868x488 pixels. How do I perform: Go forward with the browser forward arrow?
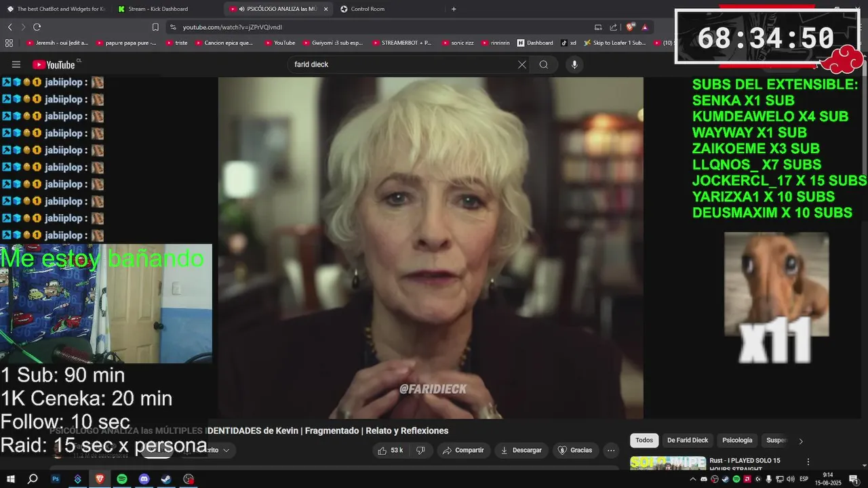click(23, 27)
